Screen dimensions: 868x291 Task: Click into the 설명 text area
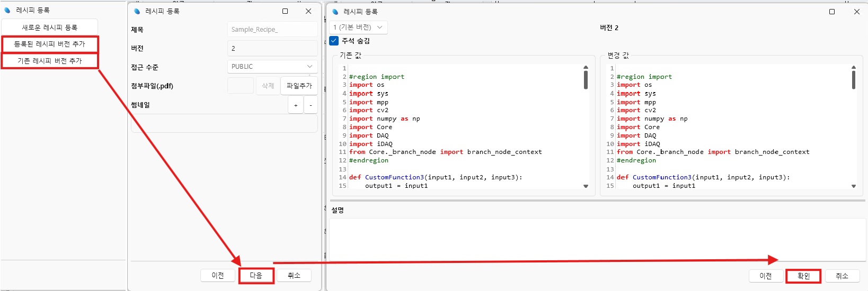point(596,239)
